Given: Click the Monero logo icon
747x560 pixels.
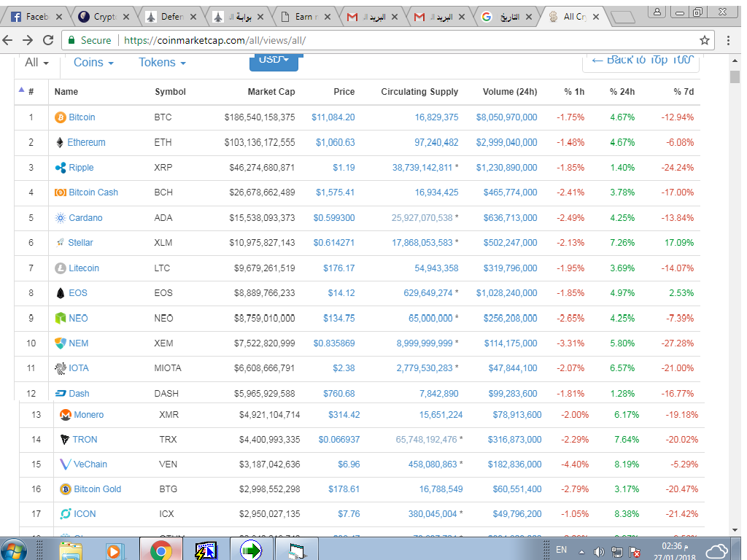Looking at the screenshot, I should (x=65, y=415).
